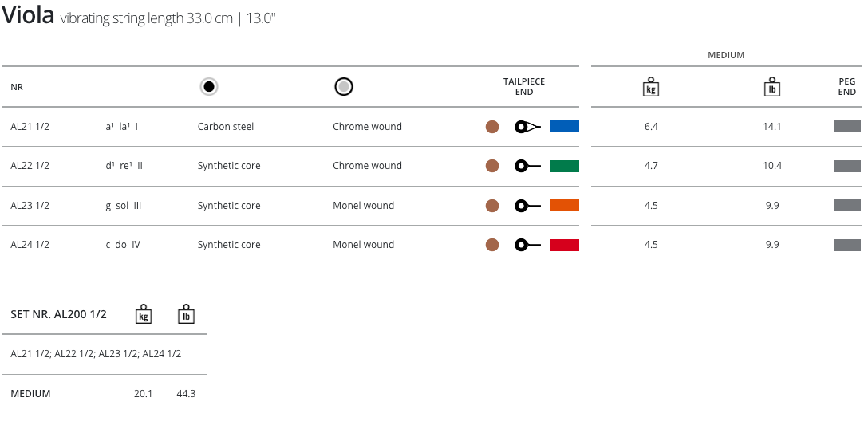Click the ball-end icon in AL24 1/2 row

527,245
